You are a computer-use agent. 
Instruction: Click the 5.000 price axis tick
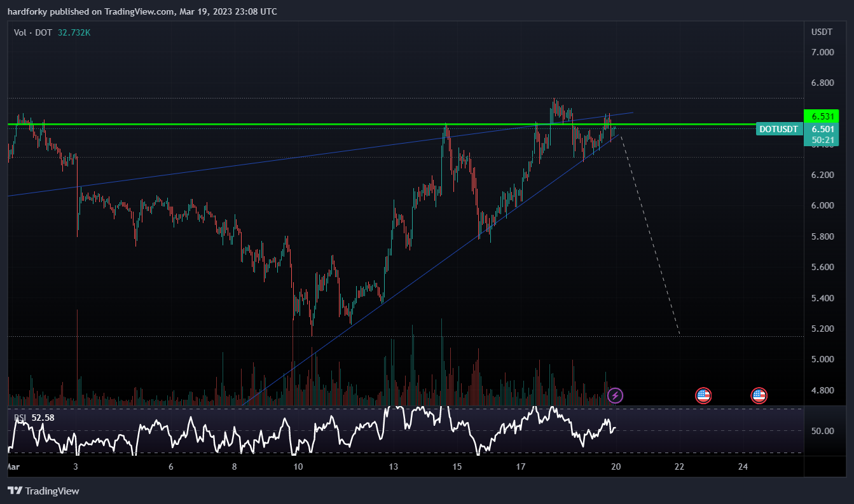pyautogui.click(x=823, y=359)
